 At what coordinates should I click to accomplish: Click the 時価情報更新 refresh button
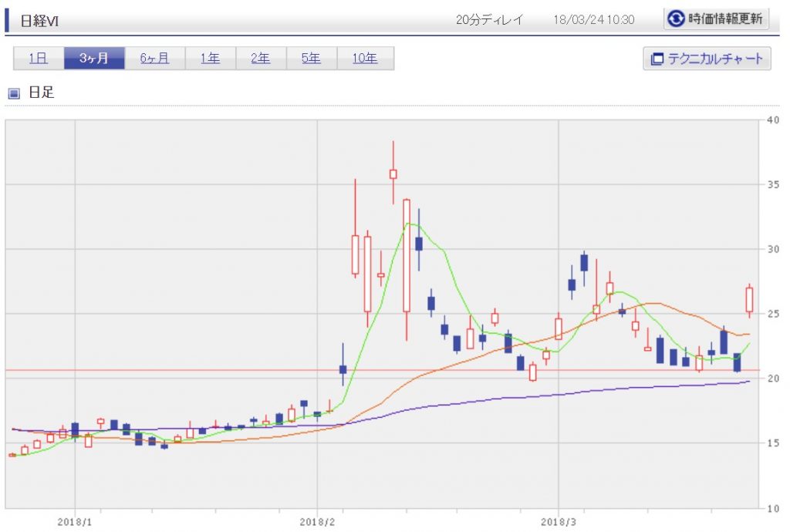716,19
